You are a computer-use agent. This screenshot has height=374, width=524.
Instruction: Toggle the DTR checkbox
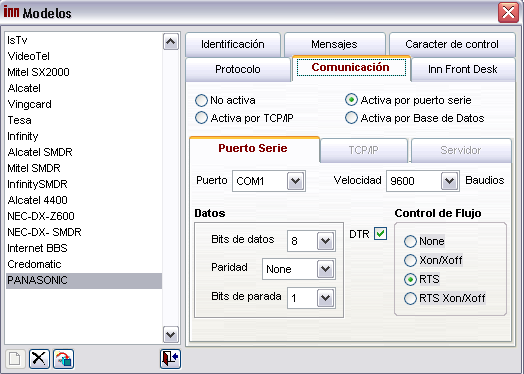380,234
